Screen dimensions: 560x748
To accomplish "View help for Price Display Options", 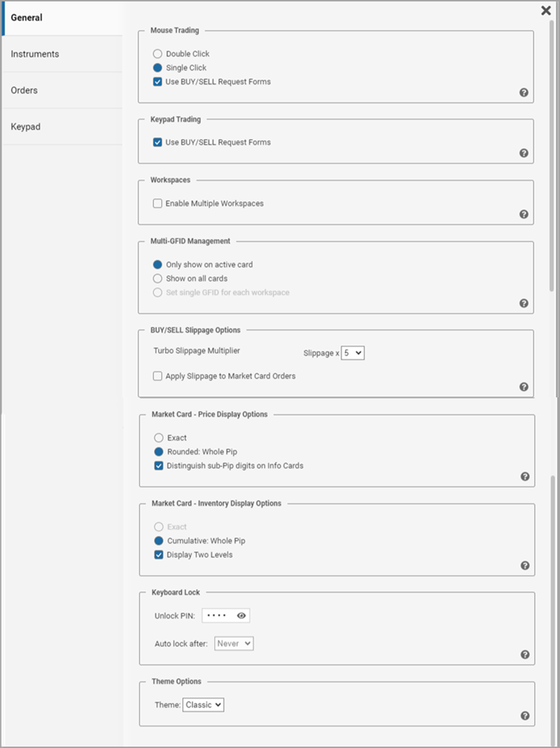I will tap(525, 477).
